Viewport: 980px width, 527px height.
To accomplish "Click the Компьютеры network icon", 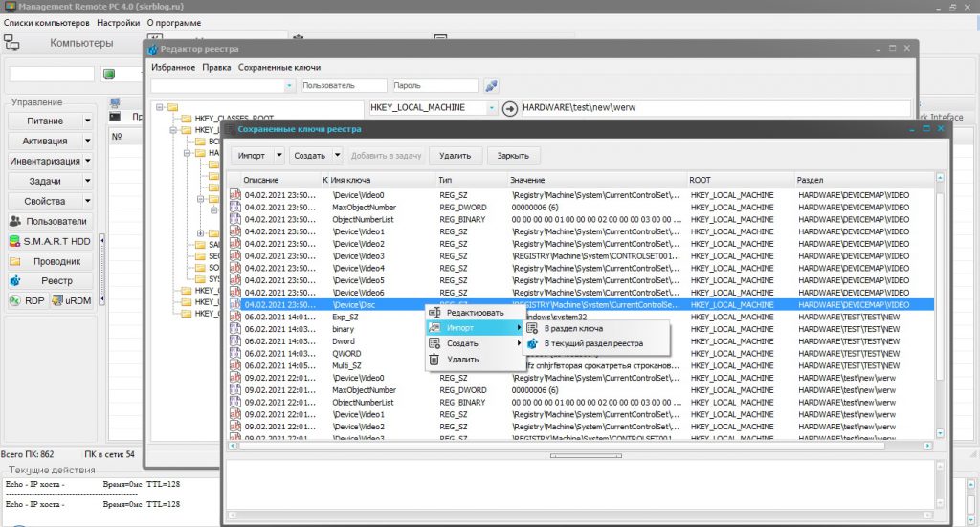I will [11, 42].
